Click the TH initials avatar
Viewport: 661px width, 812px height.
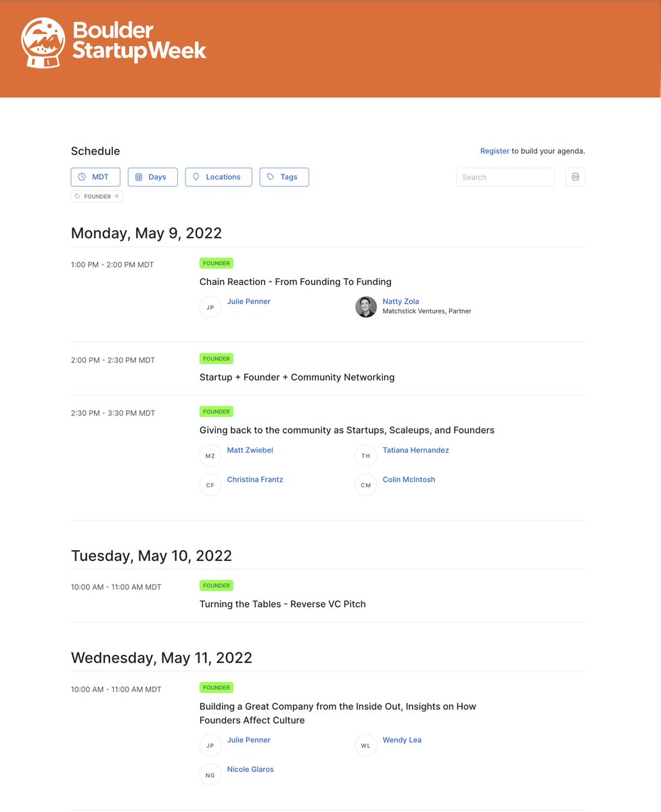click(366, 455)
